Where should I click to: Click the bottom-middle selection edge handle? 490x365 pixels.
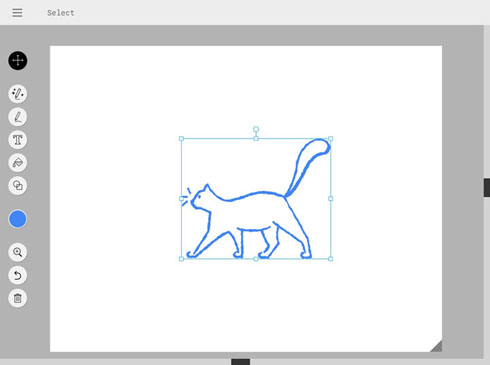[x=256, y=259]
